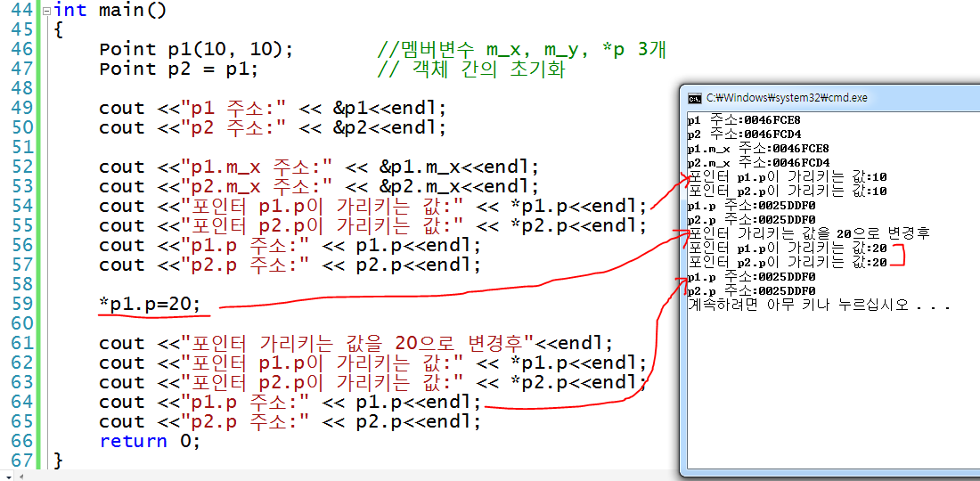Click line number 44 in the gutter

pyautogui.click(x=22, y=11)
